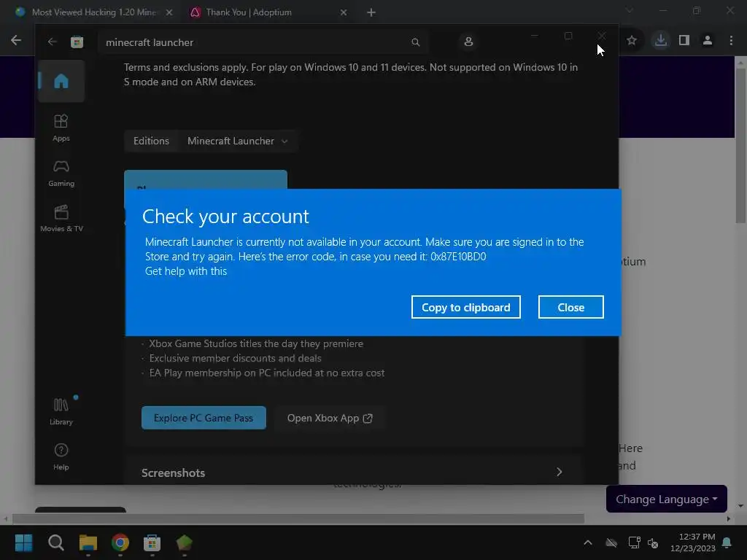Open Google Chrome from the taskbar
The height and width of the screenshot is (560, 747).
[120, 542]
